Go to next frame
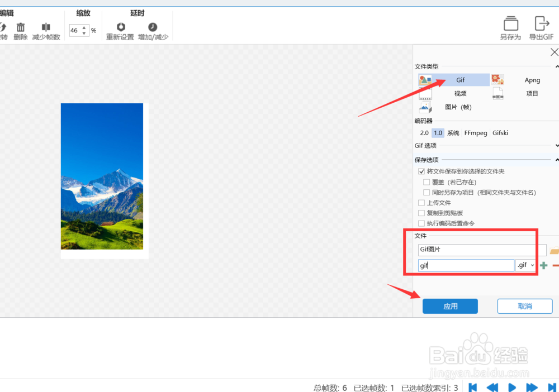The image size is (559, 392). click(x=532, y=388)
